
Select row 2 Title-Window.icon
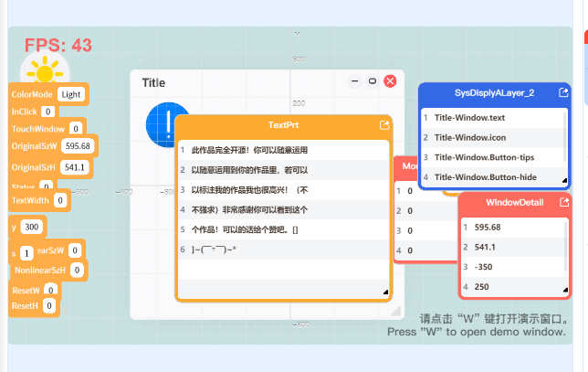tap(492, 137)
